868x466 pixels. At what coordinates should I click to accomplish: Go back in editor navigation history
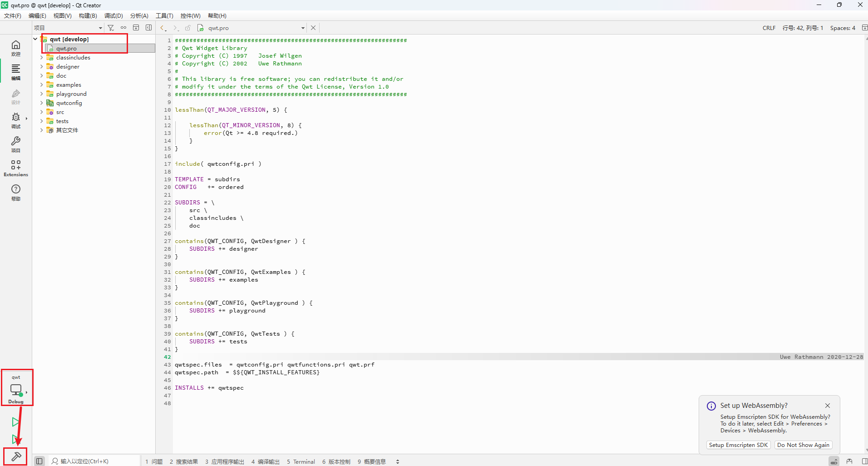click(163, 28)
